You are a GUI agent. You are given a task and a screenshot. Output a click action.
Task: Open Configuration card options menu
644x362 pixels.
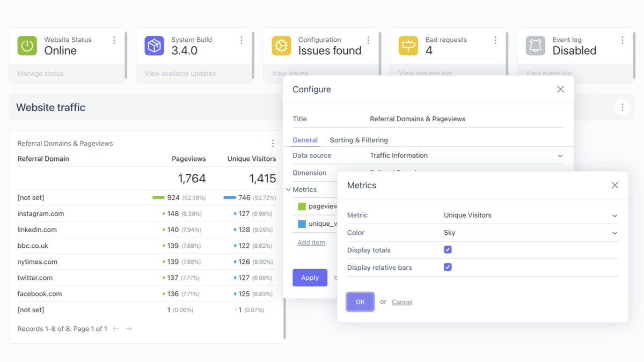click(x=368, y=40)
